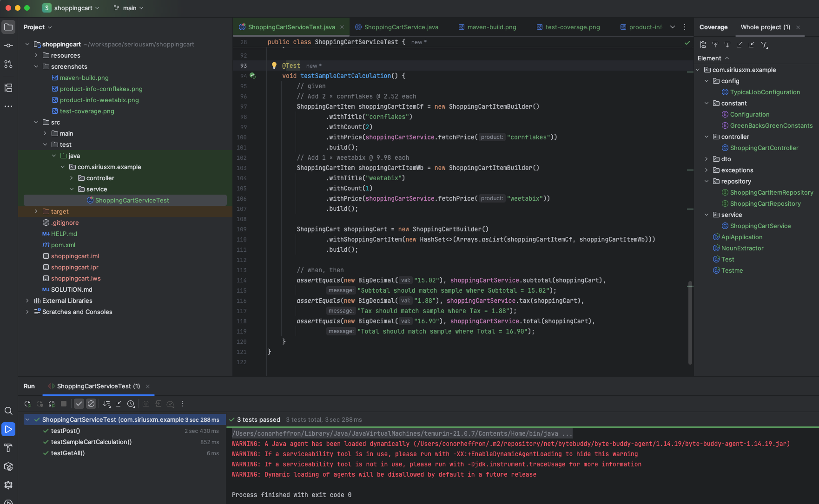
Task: Expand the target folder in project tree
Action: click(36, 211)
